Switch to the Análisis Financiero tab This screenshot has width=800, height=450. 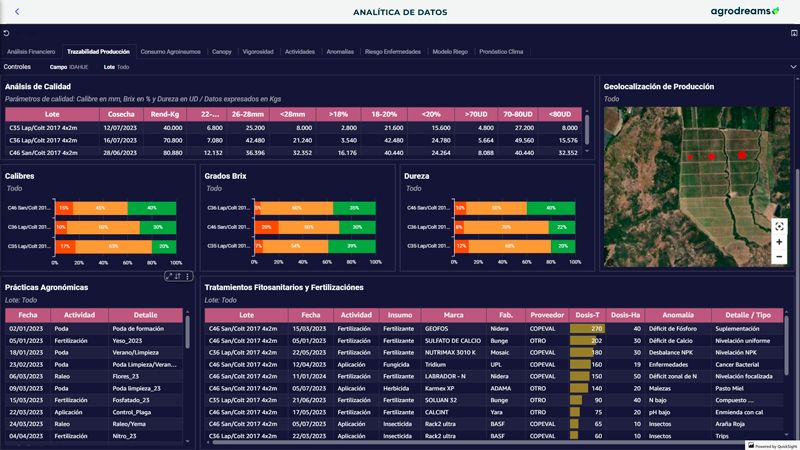click(x=31, y=51)
